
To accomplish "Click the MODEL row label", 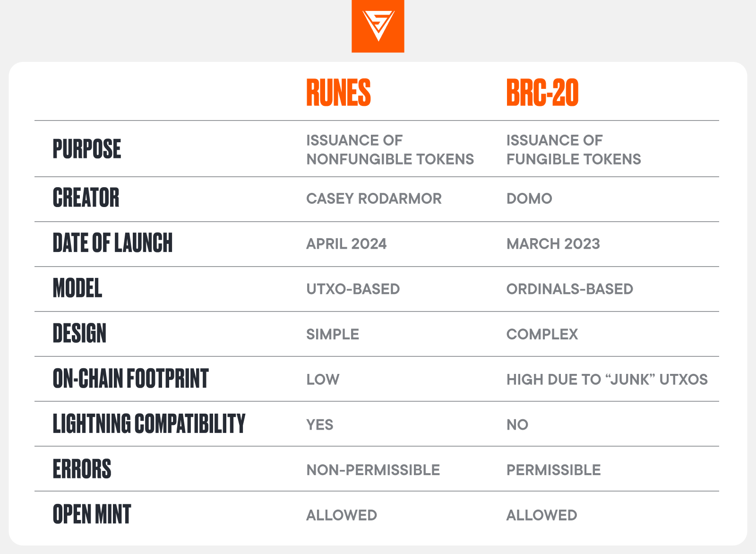I will click(77, 288).
